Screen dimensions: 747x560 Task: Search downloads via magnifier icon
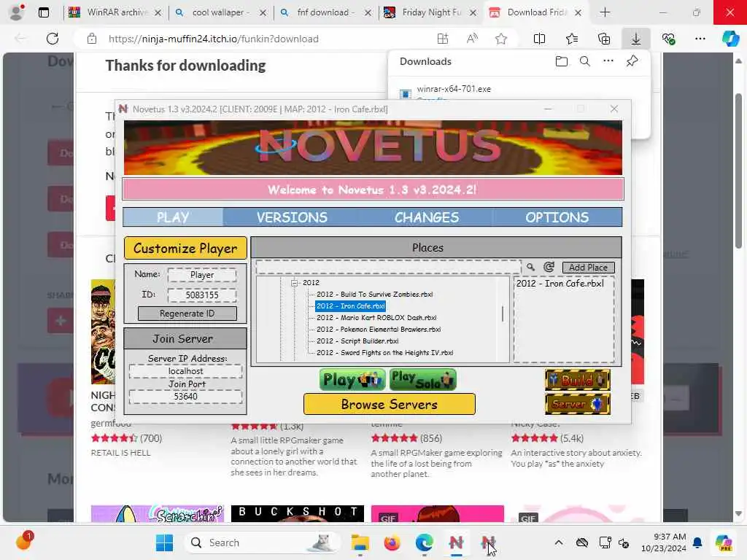click(x=584, y=61)
